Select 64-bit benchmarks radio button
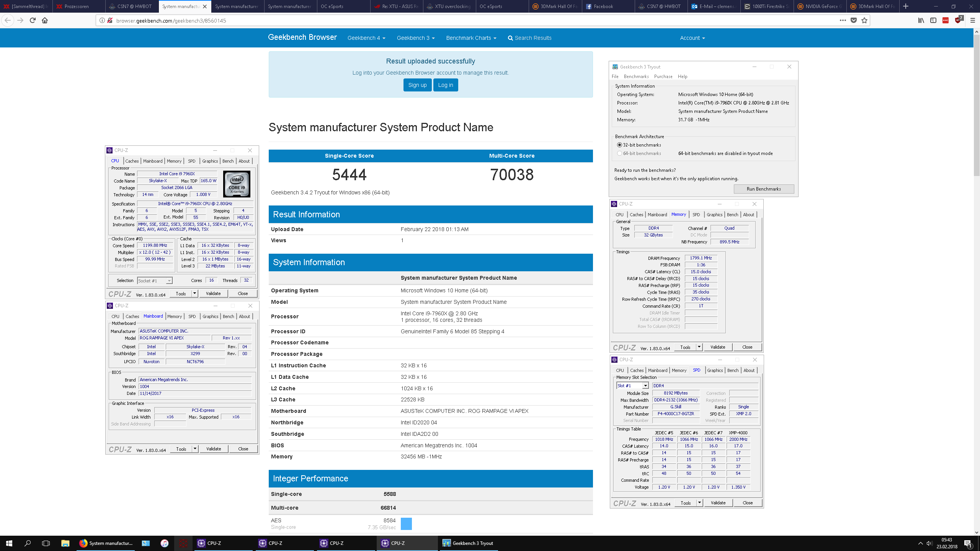The image size is (980, 551). pyautogui.click(x=619, y=153)
